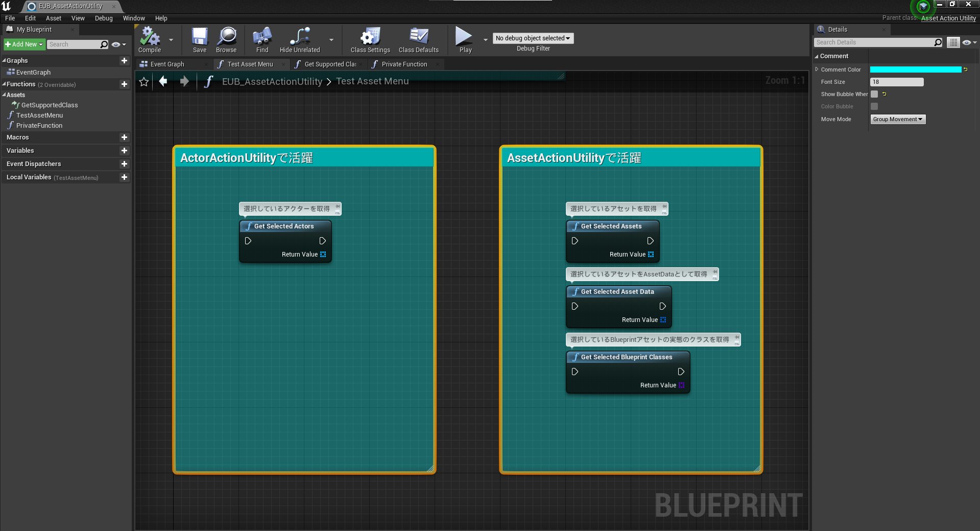Open Comment Color cyan swatch
This screenshot has height=531, width=980.
click(915, 70)
